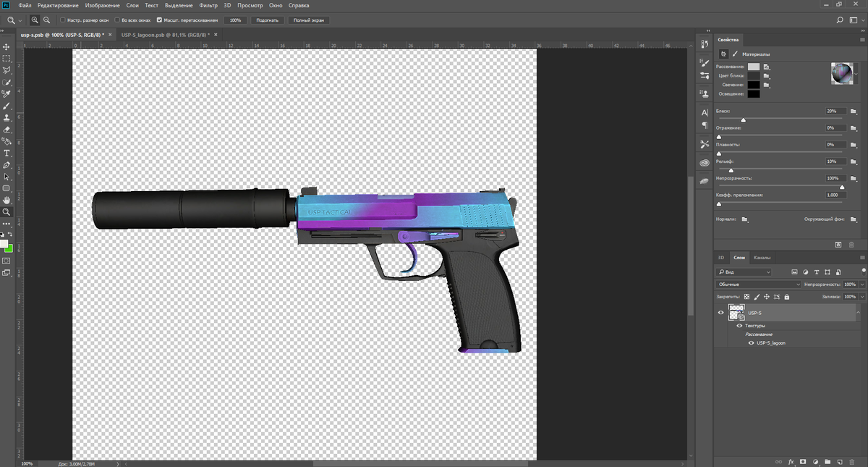The width and height of the screenshot is (868, 467).
Task: Select the Clone Stamp tool
Action: [7, 117]
